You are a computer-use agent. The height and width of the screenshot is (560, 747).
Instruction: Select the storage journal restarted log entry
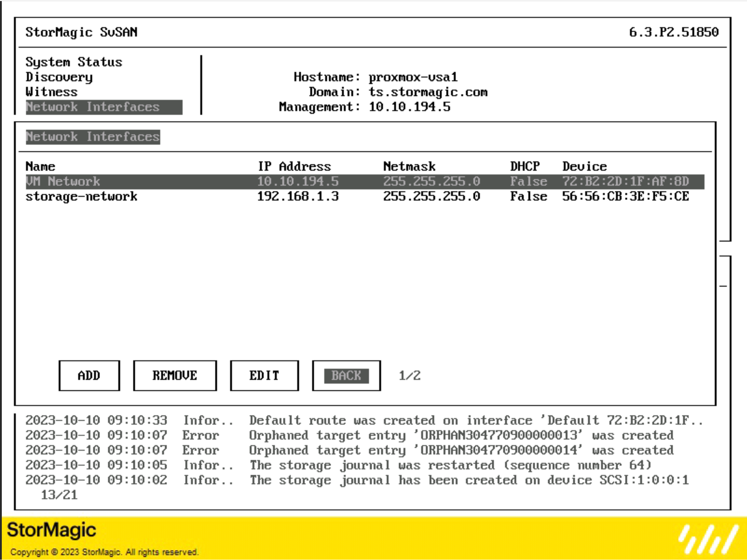(x=338, y=465)
